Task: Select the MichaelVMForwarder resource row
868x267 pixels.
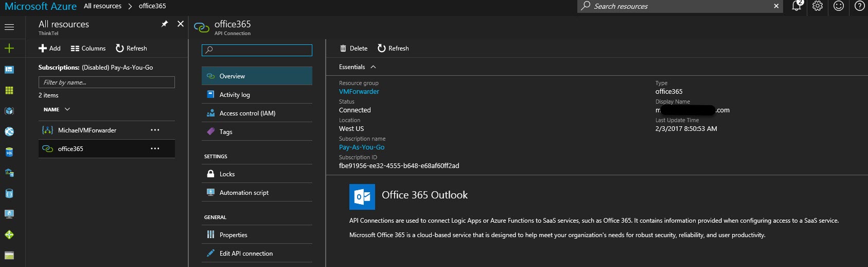Action: [107, 130]
